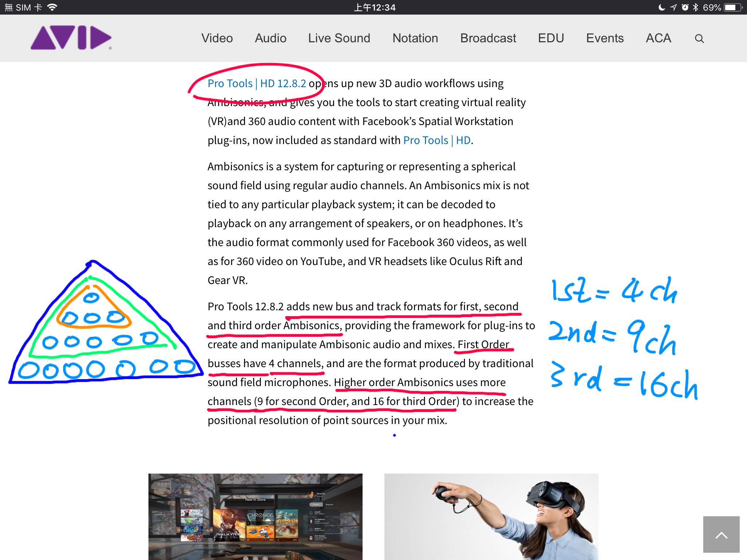Screen dimensions: 747x560
Task: Open the ACA menu
Action: (658, 38)
